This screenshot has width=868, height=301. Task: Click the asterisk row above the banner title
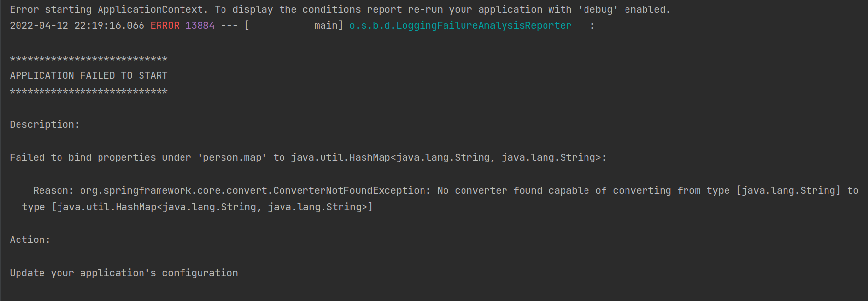[x=89, y=59]
